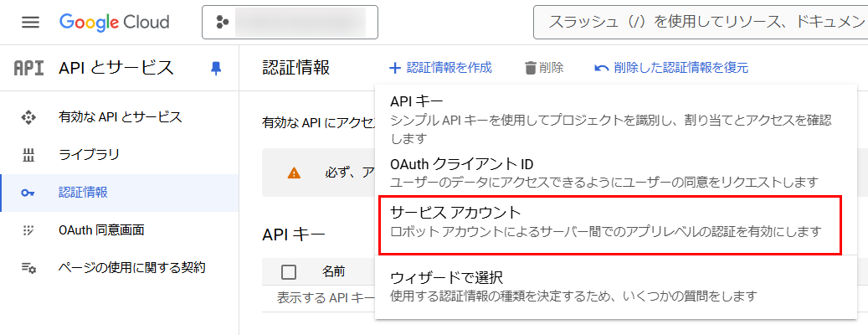The height and width of the screenshot is (335, 868).
Task: Click the OAuth 同意画面 sidebar icon
Action: pos(28,231)
